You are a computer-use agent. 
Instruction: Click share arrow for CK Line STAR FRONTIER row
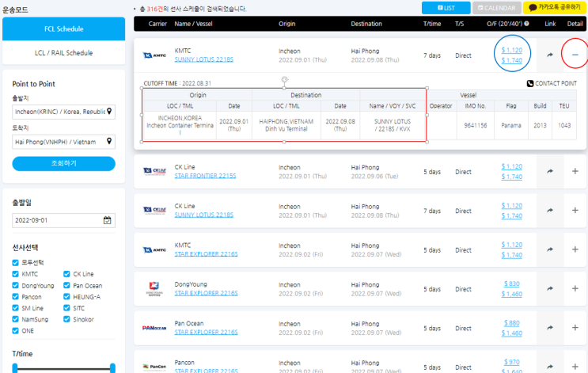(550, 171)
